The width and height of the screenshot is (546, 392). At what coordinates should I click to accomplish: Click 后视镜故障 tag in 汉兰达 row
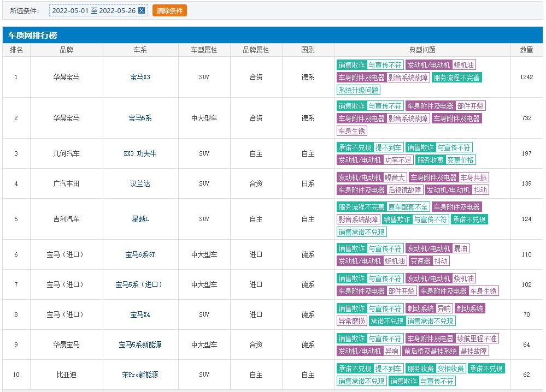[x=404, y=190]
